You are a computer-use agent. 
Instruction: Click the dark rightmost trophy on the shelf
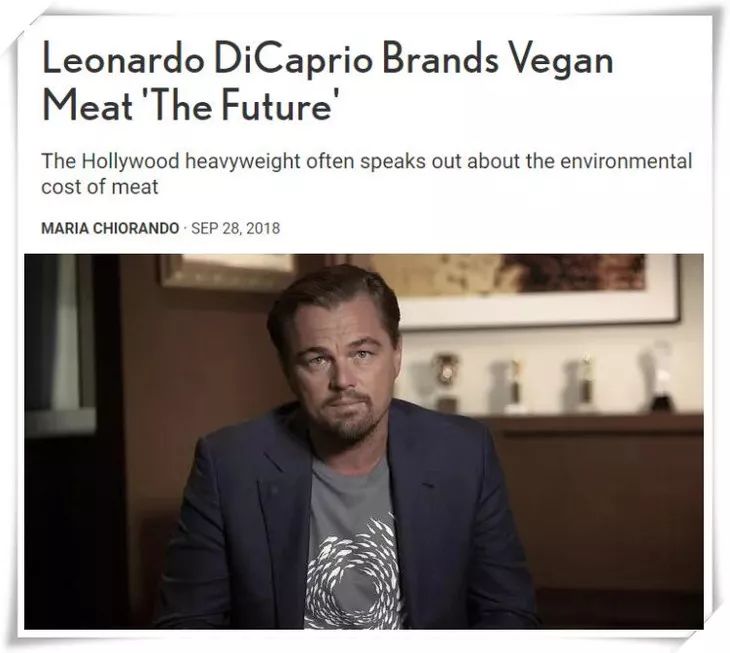pyautogui.click(x=657, y=377)
